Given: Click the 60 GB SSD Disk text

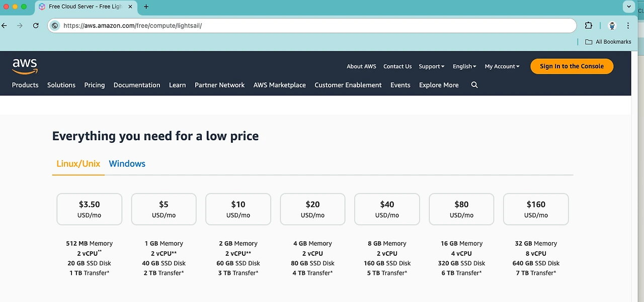Looking at the screenshot, I should tap(238, 263).
